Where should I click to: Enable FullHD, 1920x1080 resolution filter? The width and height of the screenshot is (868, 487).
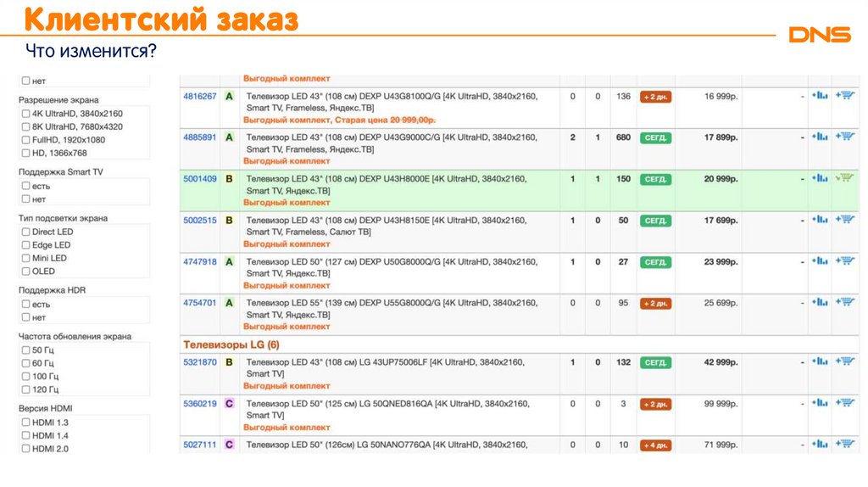click(x=25, y=140)
